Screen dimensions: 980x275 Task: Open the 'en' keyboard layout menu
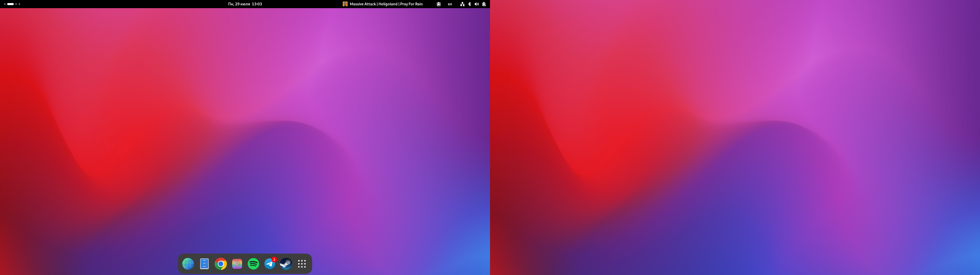click(x=450, y=4)
